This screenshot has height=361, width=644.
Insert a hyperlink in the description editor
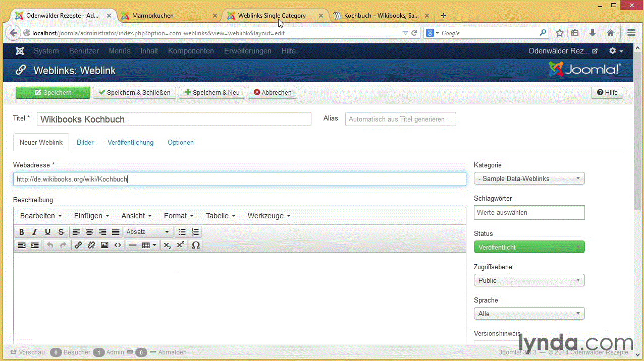[78, 245]
